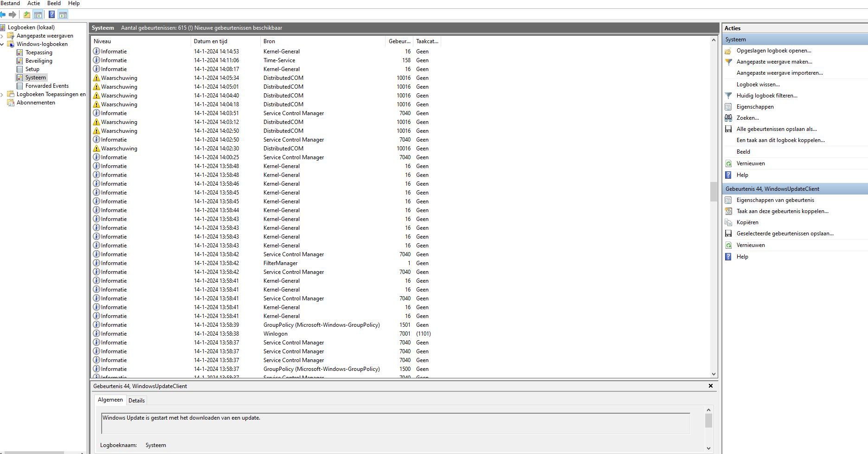
Task: Click Opgeslagen logboek openen... action
Action: pyautogui.click(x=774, y=51)
